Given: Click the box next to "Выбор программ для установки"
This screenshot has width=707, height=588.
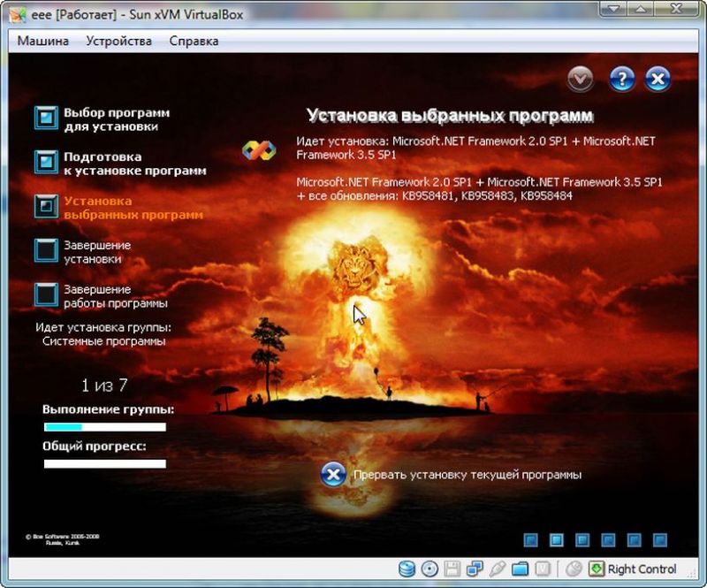Looking at the screenshot, I should [46, 118].
